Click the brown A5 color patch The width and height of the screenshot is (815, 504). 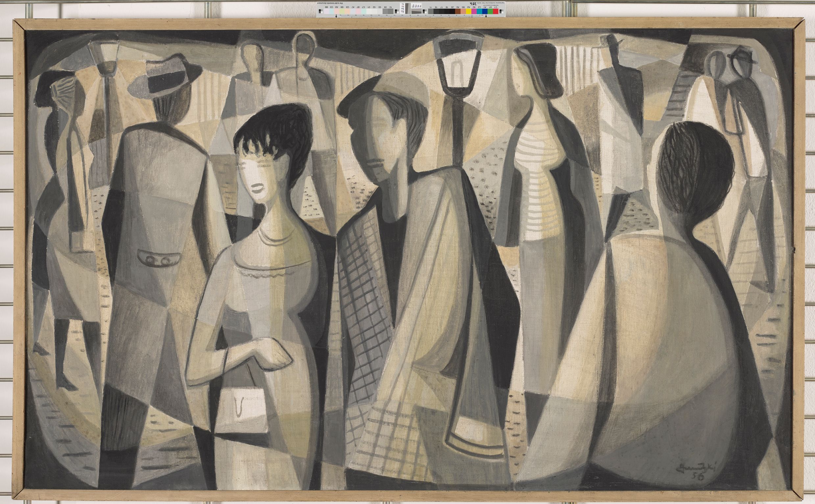[x=458, y=11]
